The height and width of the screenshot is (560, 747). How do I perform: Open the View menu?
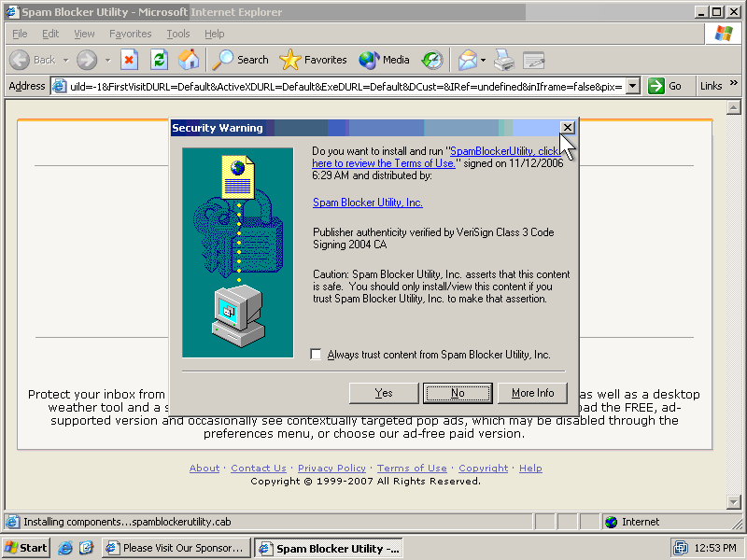pyautogui.click(x=84, y=34)
